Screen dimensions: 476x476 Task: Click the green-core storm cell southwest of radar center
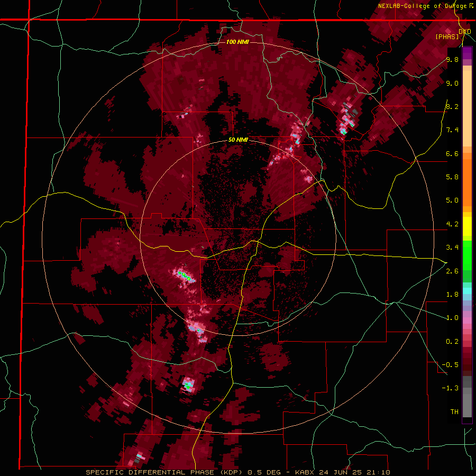point(185,276)
